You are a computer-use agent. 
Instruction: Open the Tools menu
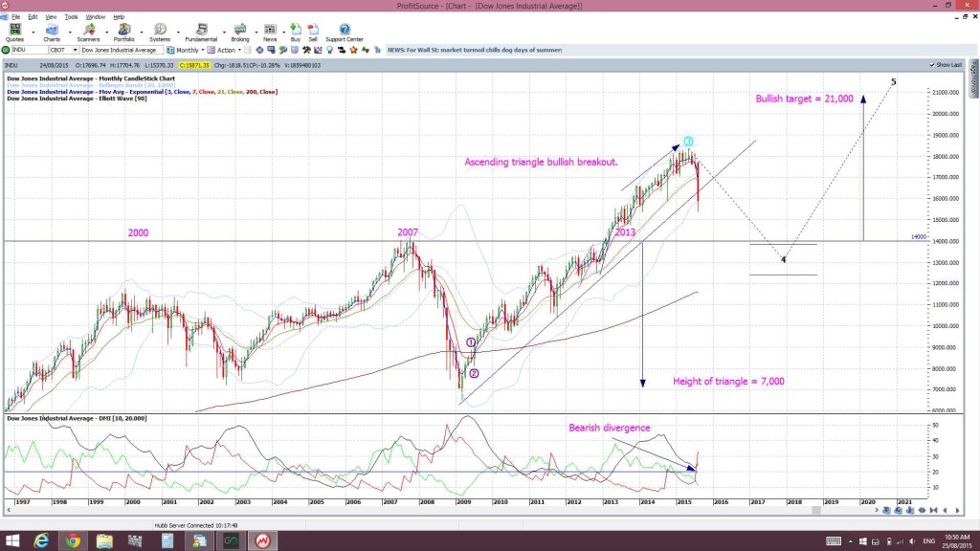pyautogui.click(x=71, y=17)
